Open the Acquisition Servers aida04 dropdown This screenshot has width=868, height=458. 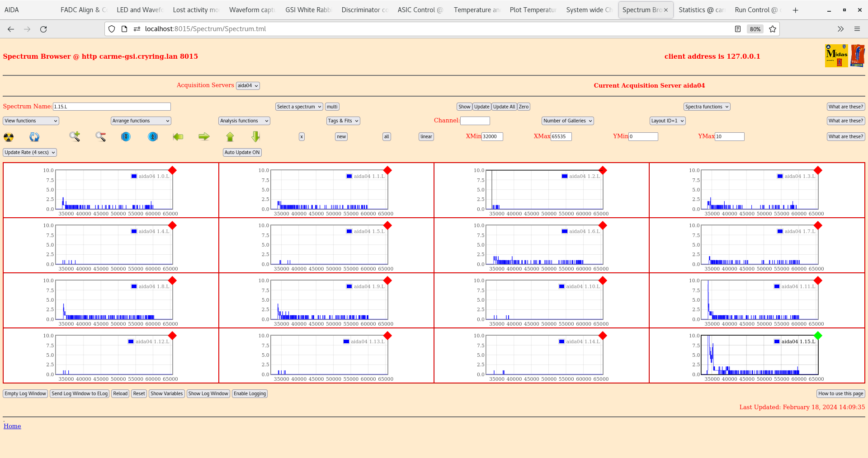pos(248,86)
